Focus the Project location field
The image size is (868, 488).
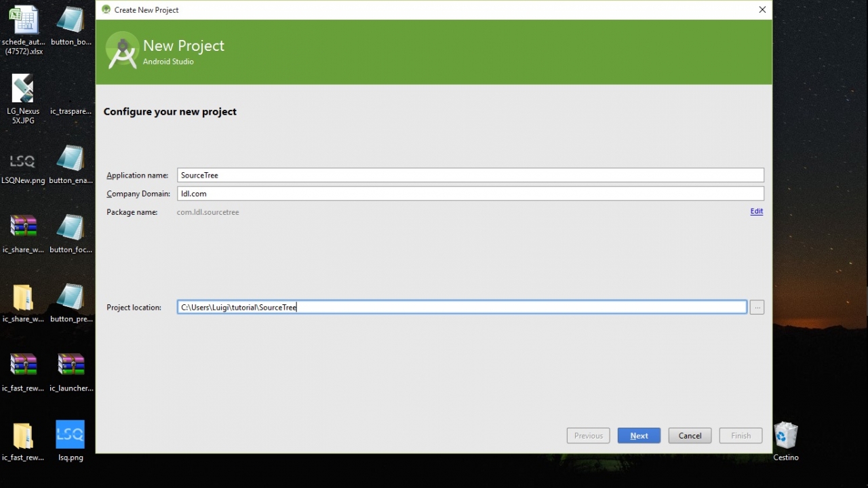(x=462, y=308)
